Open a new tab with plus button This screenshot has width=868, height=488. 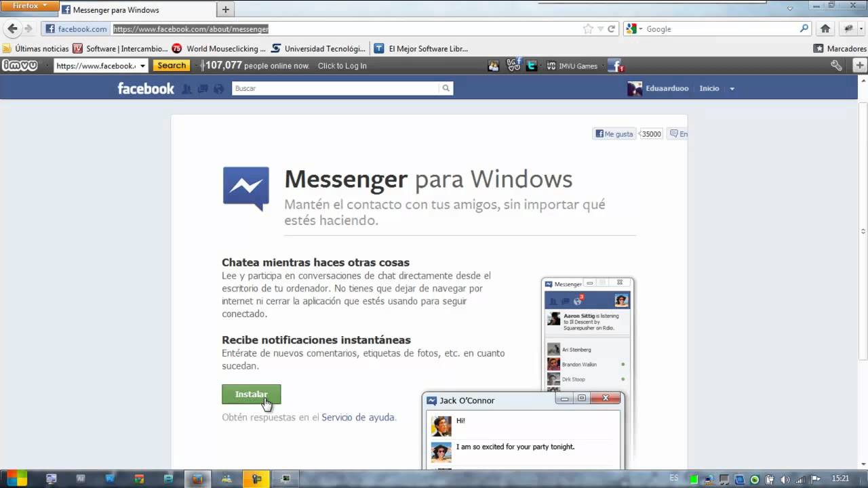coord(226,9)
